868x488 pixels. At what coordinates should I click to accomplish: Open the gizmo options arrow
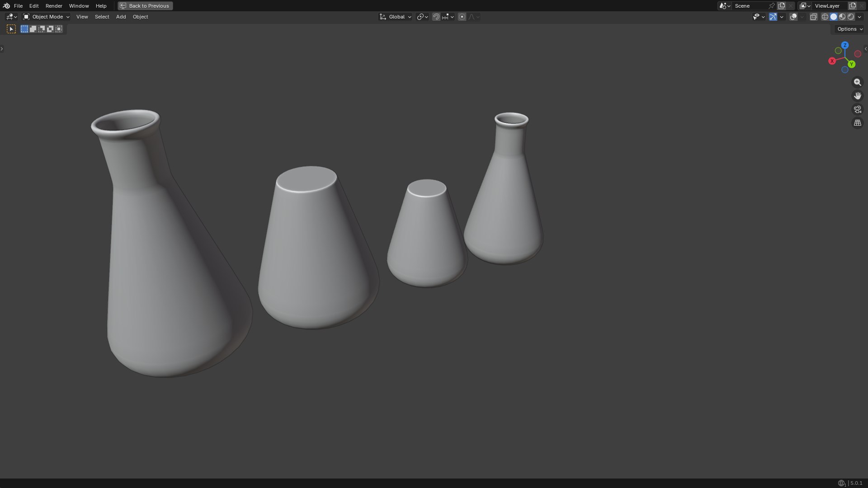pos(782,17)
